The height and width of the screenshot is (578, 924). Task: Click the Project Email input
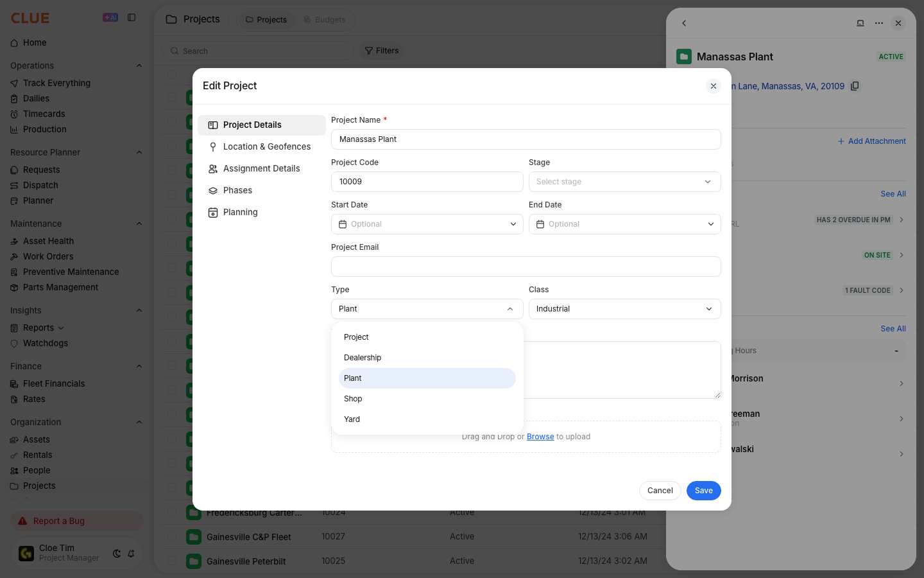tap(526, 267)
